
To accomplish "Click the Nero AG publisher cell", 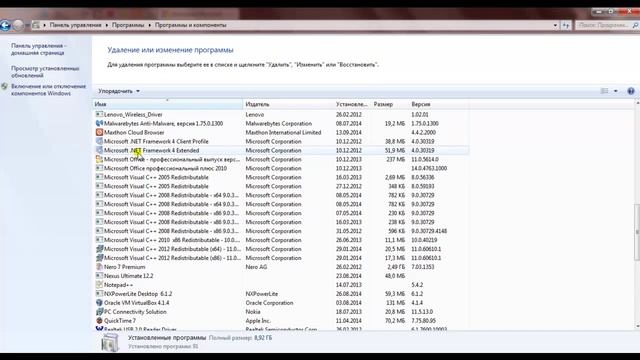I will 256,267.
